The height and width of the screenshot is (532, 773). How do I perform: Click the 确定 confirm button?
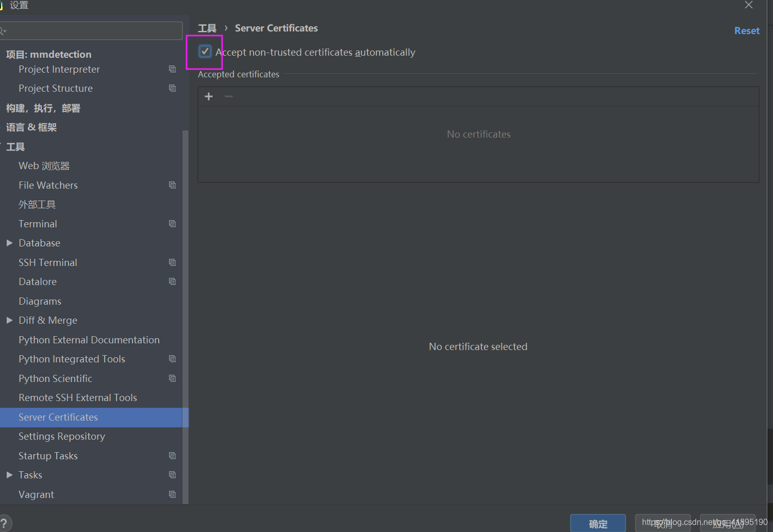point(598,523)
